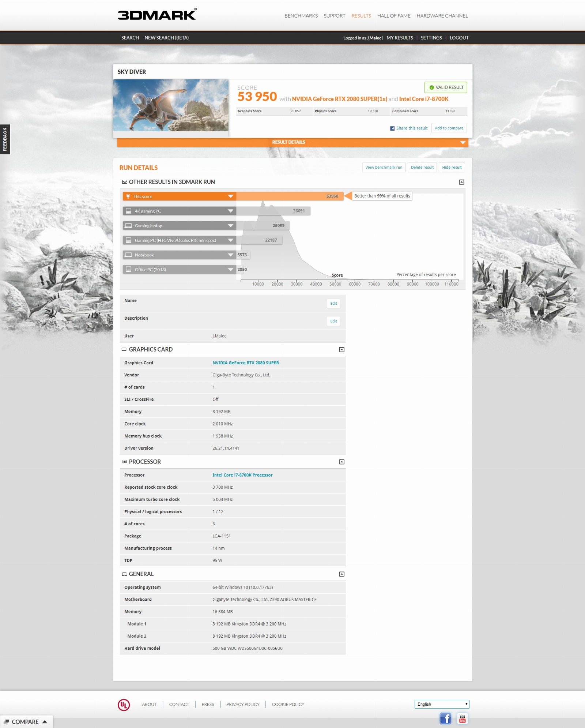
Task: Open the Privacy Policy footer link
Action: (x=243, y=705)
